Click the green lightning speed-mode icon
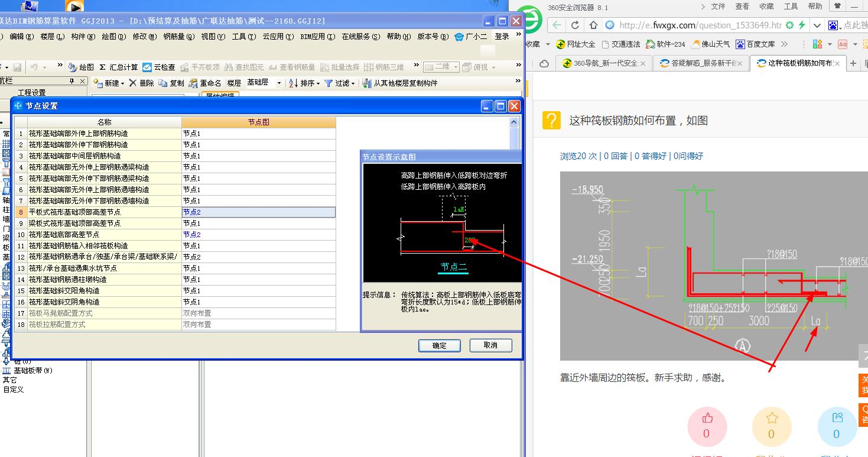This screenshot has width=868, height=457. click(802, 25)
